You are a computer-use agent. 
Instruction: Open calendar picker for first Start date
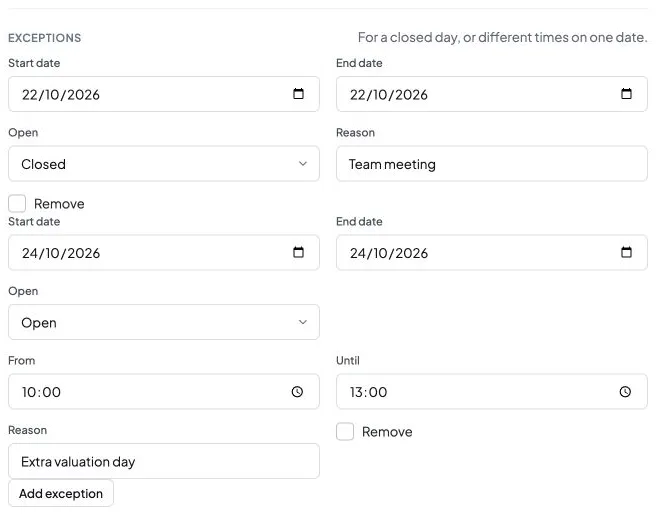(298, 93)
